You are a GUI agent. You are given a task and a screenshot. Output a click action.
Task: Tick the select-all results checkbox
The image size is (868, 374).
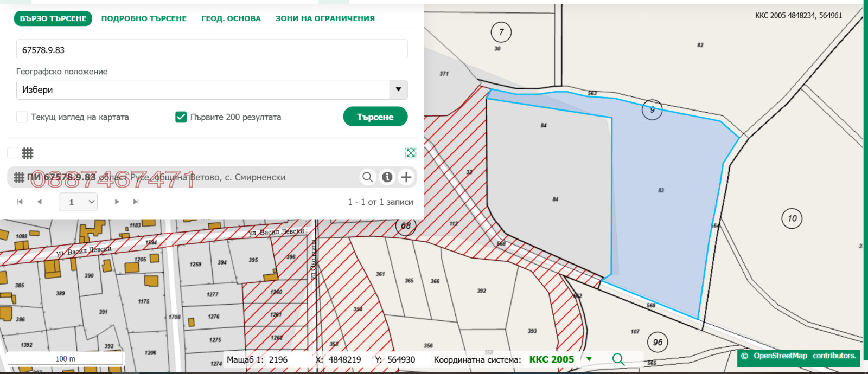(x=12, y=153)
